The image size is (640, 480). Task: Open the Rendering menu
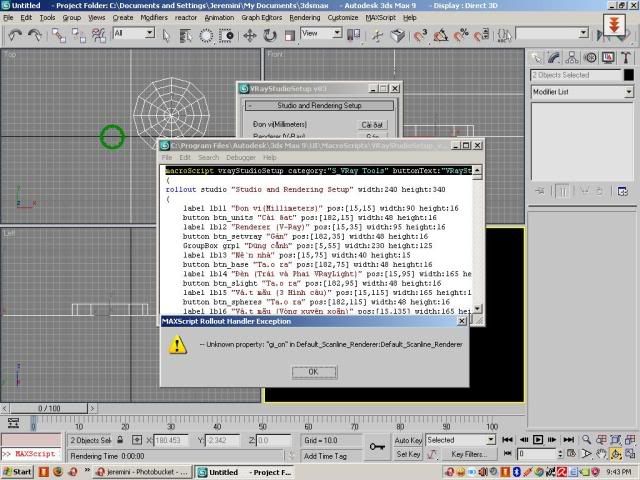tap(304, 18)
